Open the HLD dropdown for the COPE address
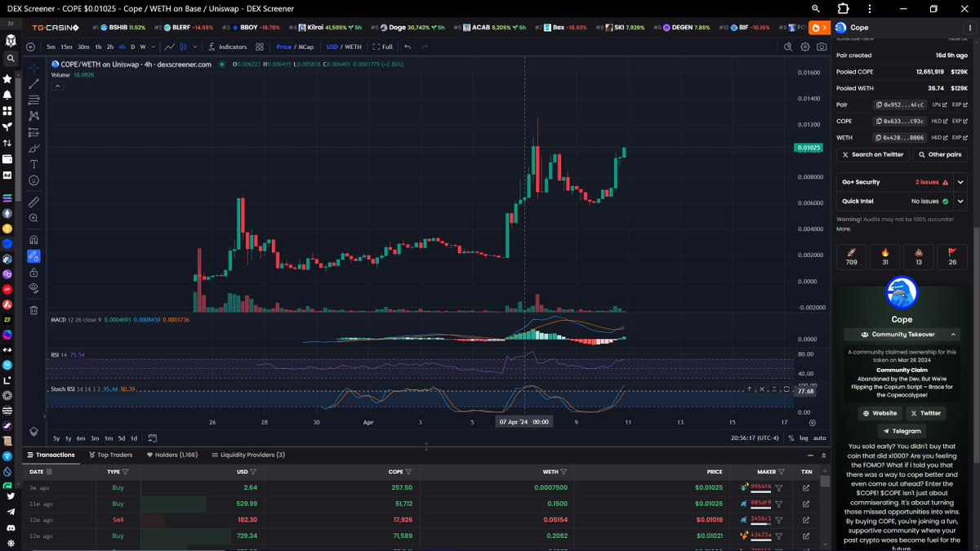This screenshot has height=551, width=980. pyautogui.click(x=938, y=121)
